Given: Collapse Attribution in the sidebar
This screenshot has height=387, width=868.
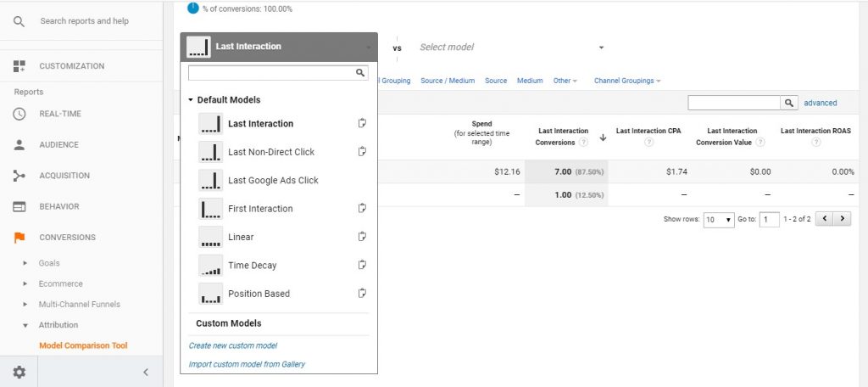Looking at the screenshot, I should (x=25, y=325).
